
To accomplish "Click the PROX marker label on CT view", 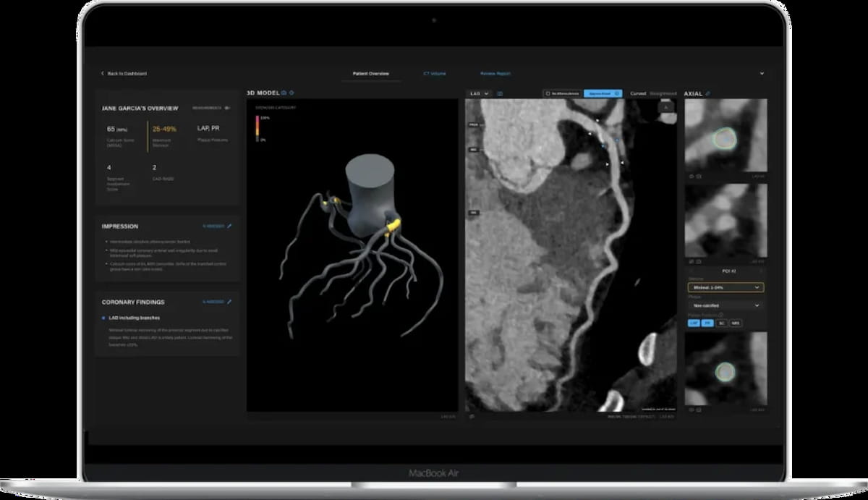I will [x=472, y=125].
